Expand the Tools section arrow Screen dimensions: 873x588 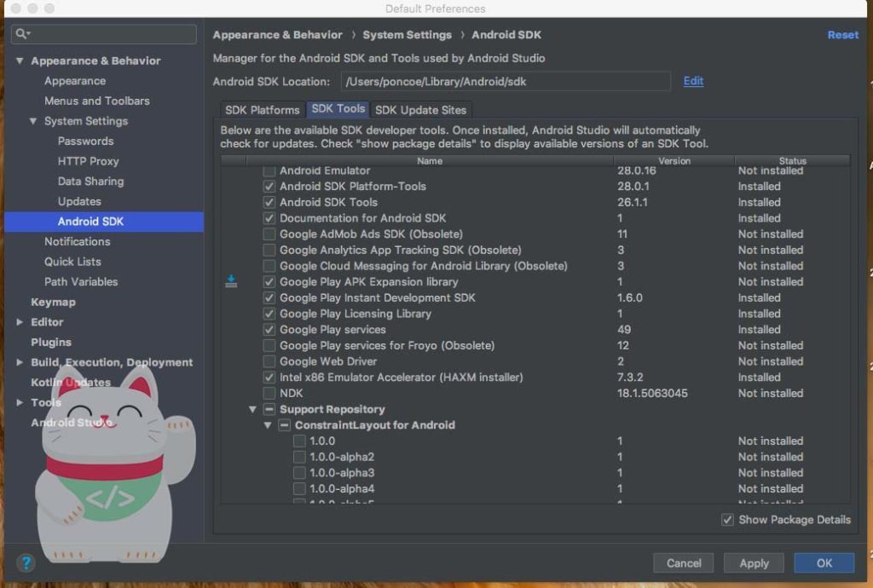click(20, 402)
